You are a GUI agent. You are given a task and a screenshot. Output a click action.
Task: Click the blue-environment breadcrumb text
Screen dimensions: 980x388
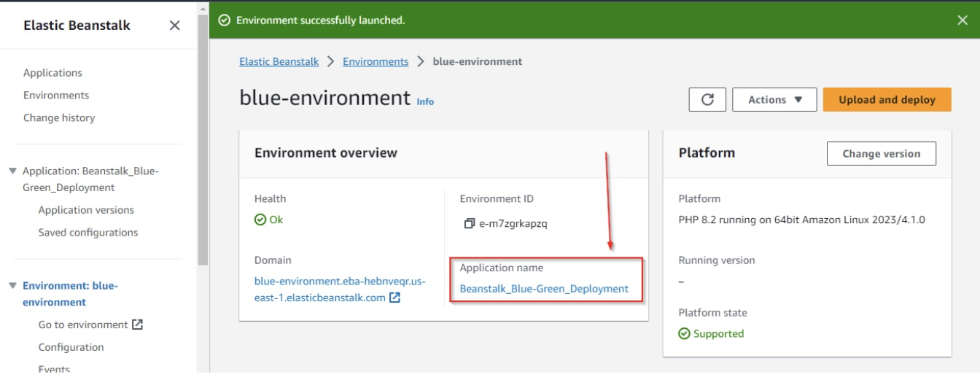[x=478, y=62]
